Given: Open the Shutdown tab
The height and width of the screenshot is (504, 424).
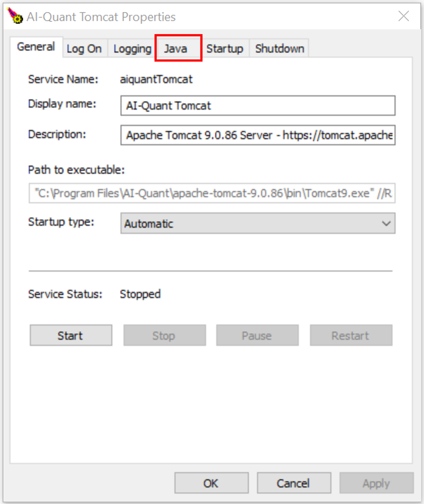Looking at the screenshot, I should click(280, 49).
